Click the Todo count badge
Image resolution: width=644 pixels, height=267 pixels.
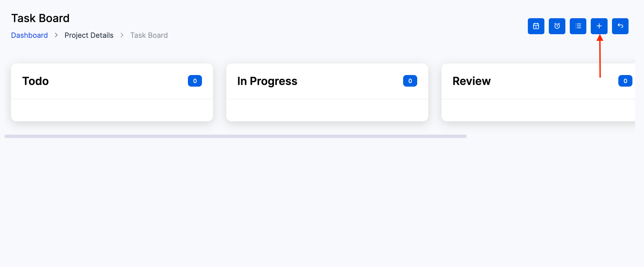195,81
